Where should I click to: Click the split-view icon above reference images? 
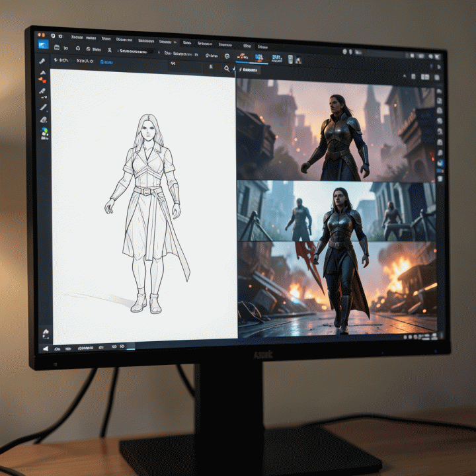pyautogui.click(x=425, y=77)
